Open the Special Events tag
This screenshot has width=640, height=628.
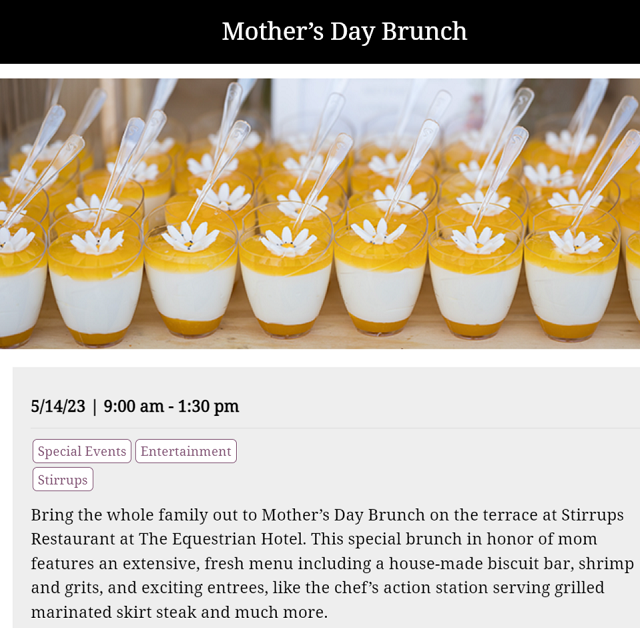pos(82,451)
